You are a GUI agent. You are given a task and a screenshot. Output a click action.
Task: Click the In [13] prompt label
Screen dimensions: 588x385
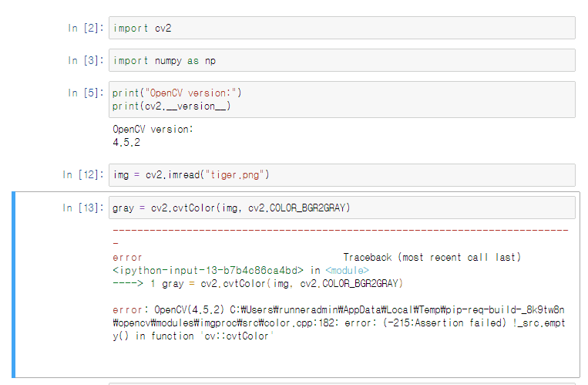(x=83, y=208)
